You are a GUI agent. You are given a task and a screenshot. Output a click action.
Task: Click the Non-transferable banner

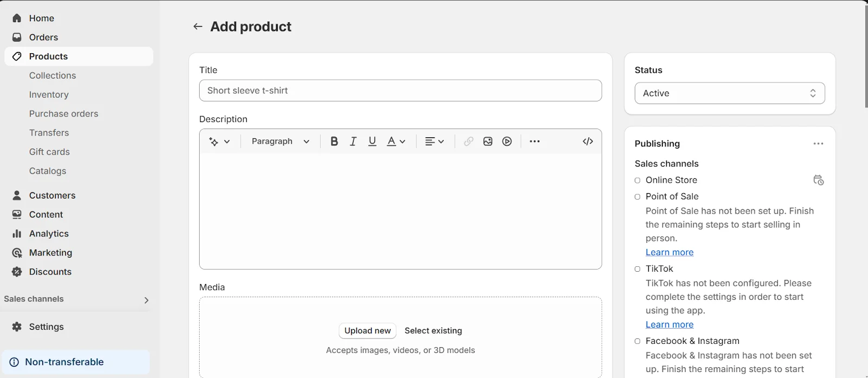76,362
